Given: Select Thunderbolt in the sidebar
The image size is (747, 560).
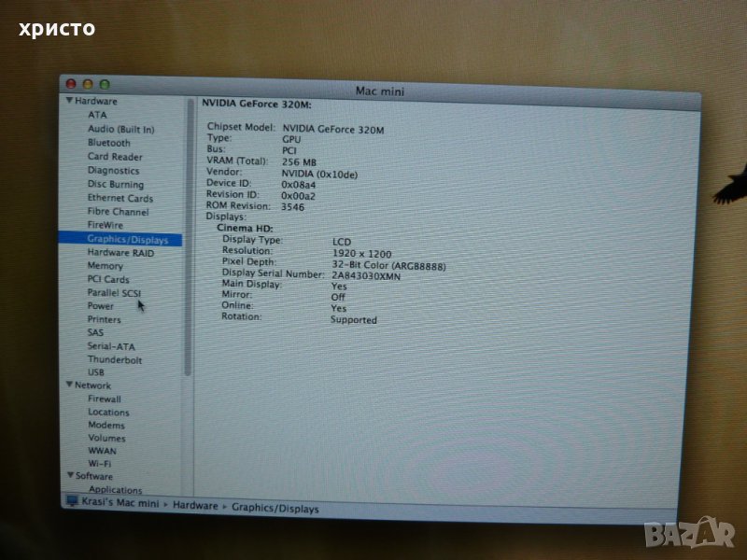Looking at the screenshot, I should pos(115,359).
